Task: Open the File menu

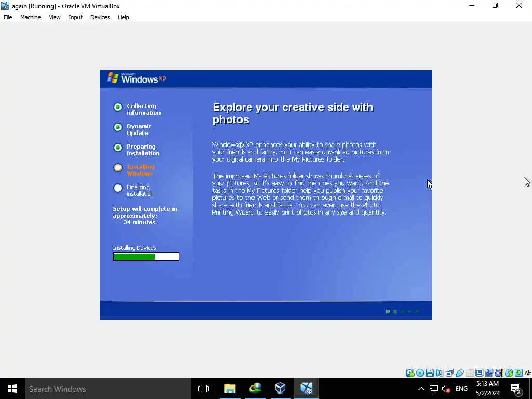Action: (8, 17)
